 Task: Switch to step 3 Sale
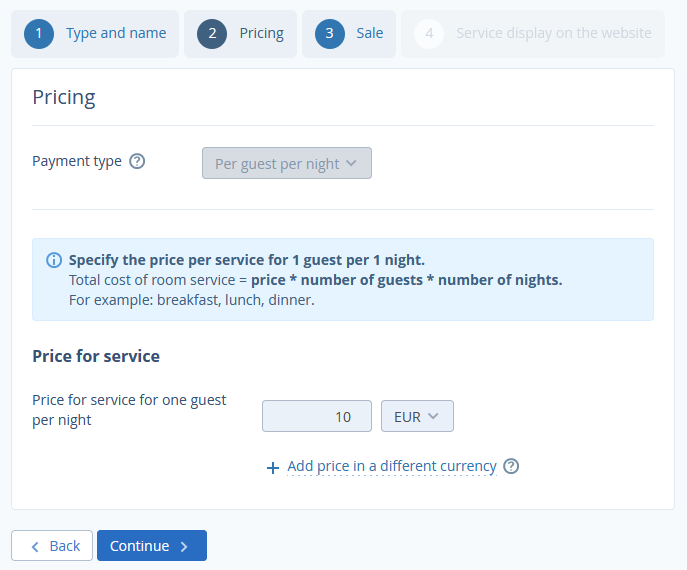tap(349, 34)
